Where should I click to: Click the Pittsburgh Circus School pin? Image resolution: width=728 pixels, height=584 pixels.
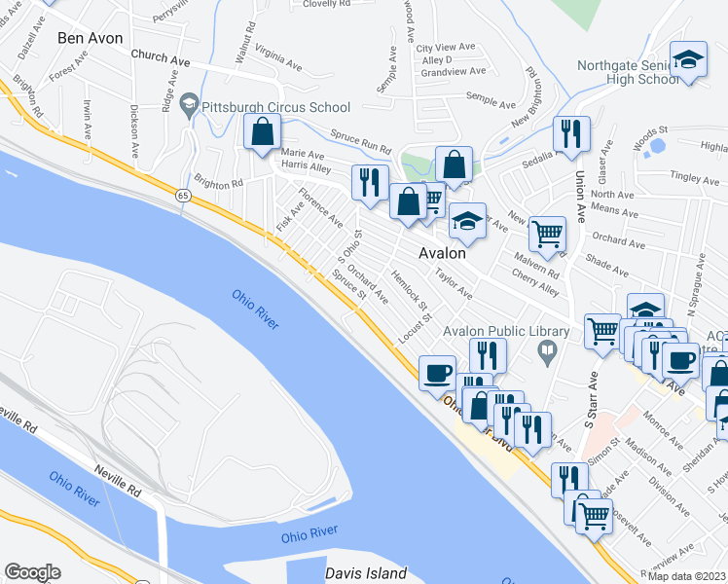tap(190, 106)
